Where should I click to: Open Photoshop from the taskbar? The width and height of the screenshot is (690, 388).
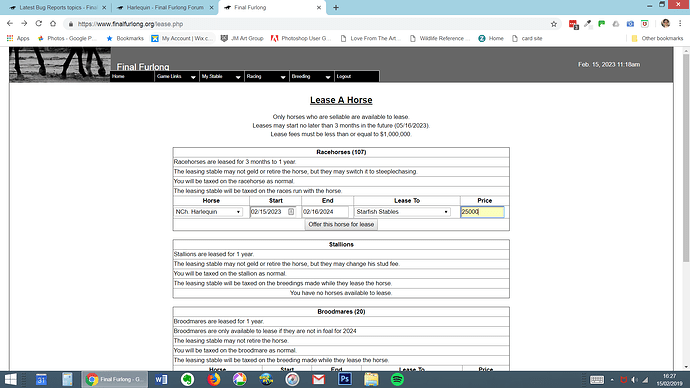point(345,379)
